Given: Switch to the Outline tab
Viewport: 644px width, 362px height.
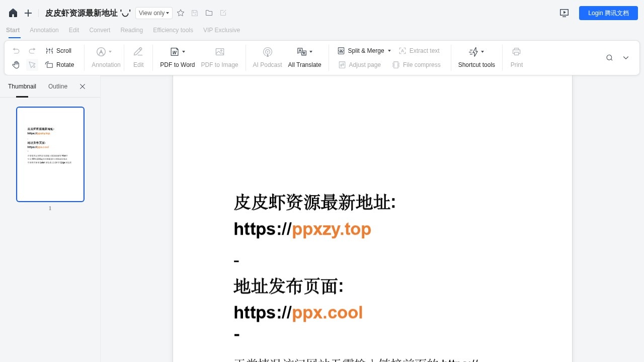Looking at the screenshot, I should 58,86.
